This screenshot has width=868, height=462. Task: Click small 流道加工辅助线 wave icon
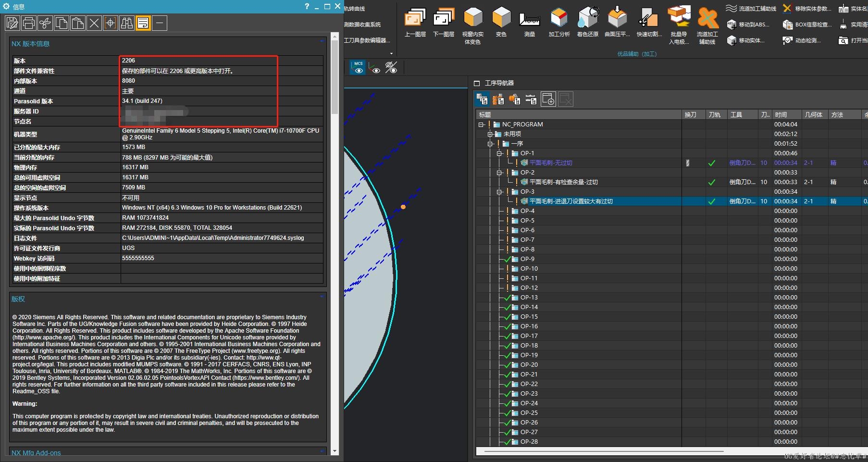(x=751, y=9)
